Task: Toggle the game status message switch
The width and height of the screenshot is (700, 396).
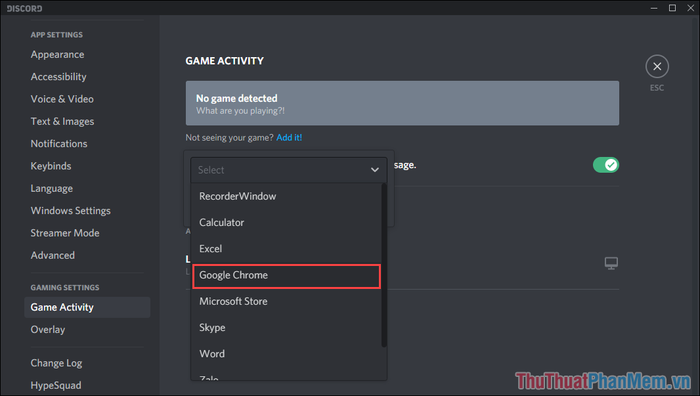Action: click(606, 165)
